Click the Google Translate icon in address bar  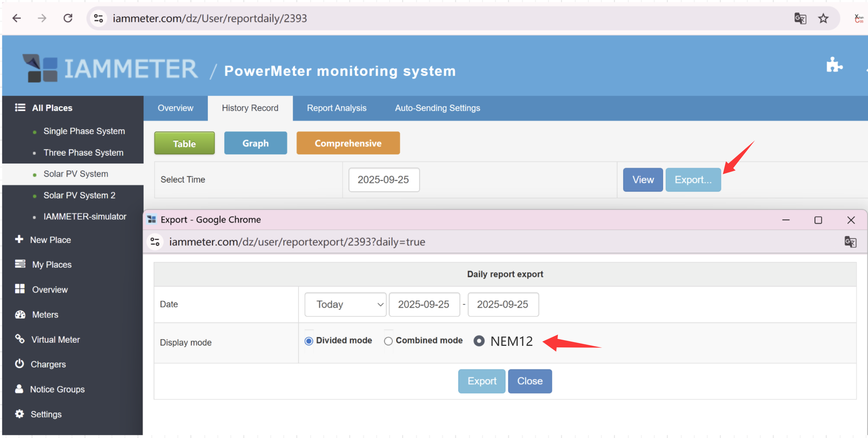pyautogui.click(x=800, y=18)
